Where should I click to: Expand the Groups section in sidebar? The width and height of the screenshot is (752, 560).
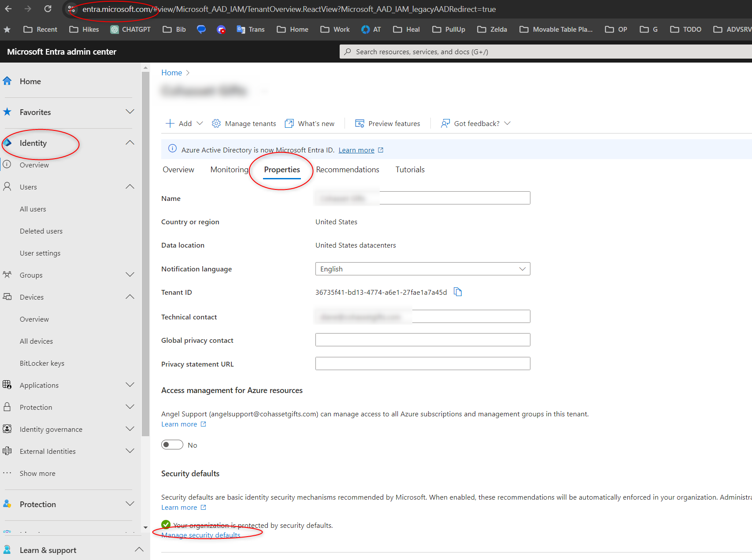(130, 275)
